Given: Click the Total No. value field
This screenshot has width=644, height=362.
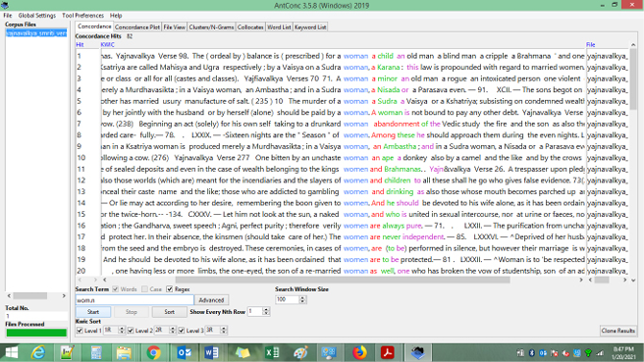Looking at the screenshot, I should [36, 316].
